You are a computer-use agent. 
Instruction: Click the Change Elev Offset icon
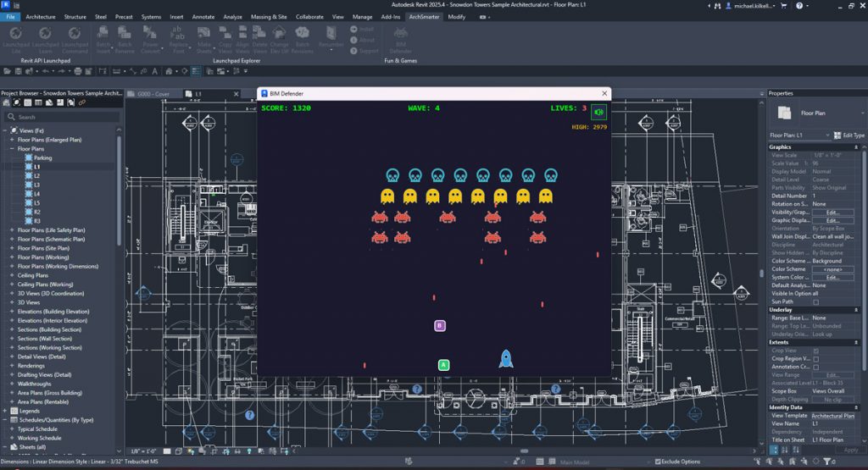(x=279, y=33)
